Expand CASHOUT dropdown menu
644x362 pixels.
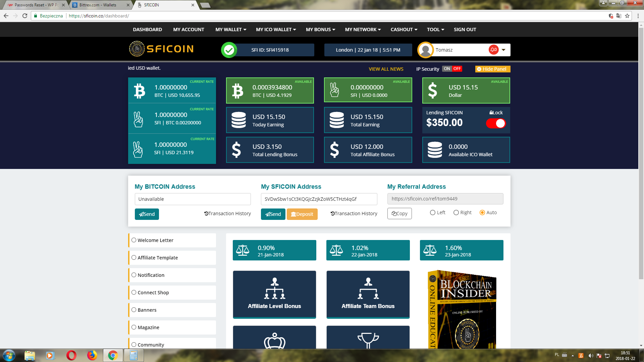coord(404,29)
